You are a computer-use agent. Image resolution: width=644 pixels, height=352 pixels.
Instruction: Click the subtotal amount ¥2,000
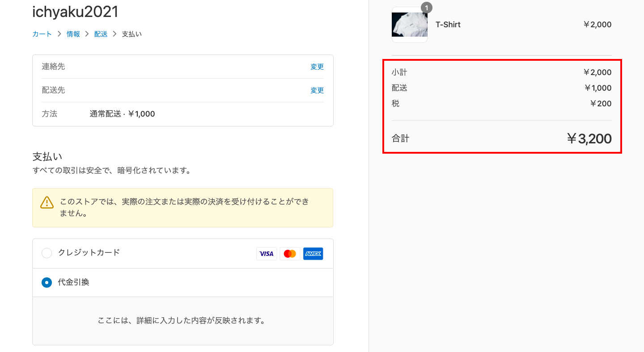[x=597, y=72]
